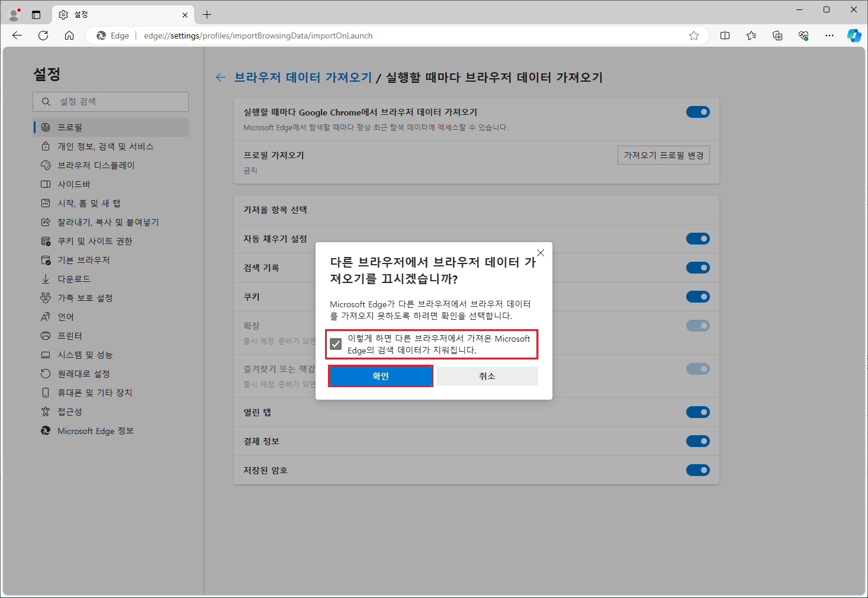
Task: Open 브라우저 디스플레이 settings
Action: 111,165
